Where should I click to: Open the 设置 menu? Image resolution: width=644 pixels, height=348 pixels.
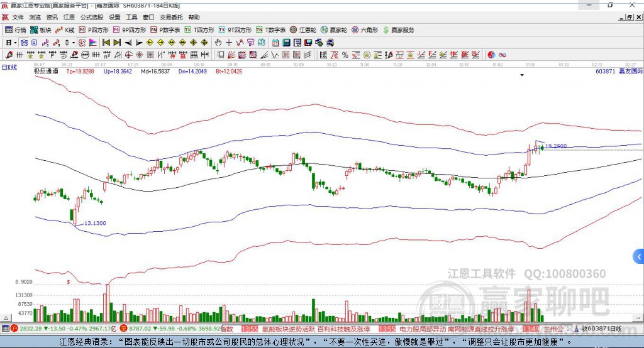click(114, 17)
